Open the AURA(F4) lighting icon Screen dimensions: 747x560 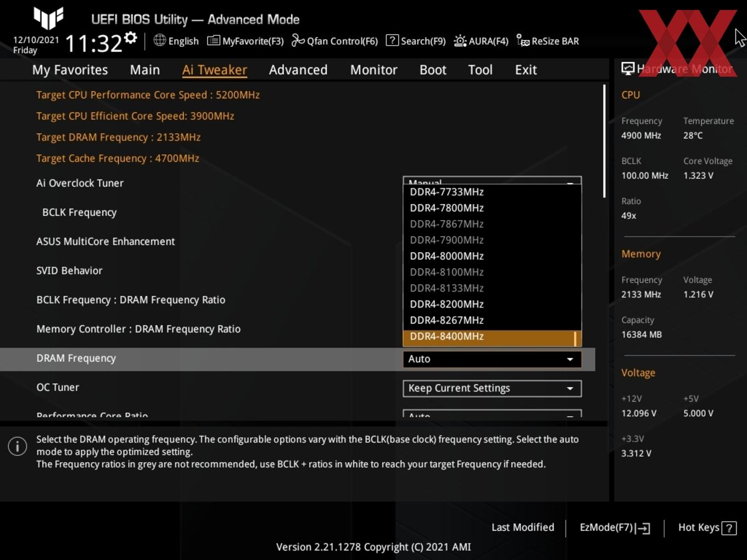(x=460, y=41)
